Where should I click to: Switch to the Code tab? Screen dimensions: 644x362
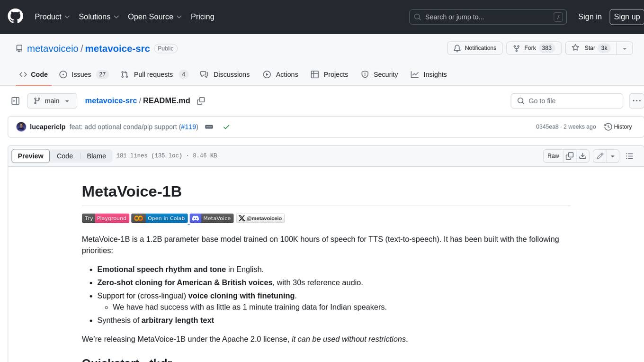pyautogui.click(x=34, y=74)
